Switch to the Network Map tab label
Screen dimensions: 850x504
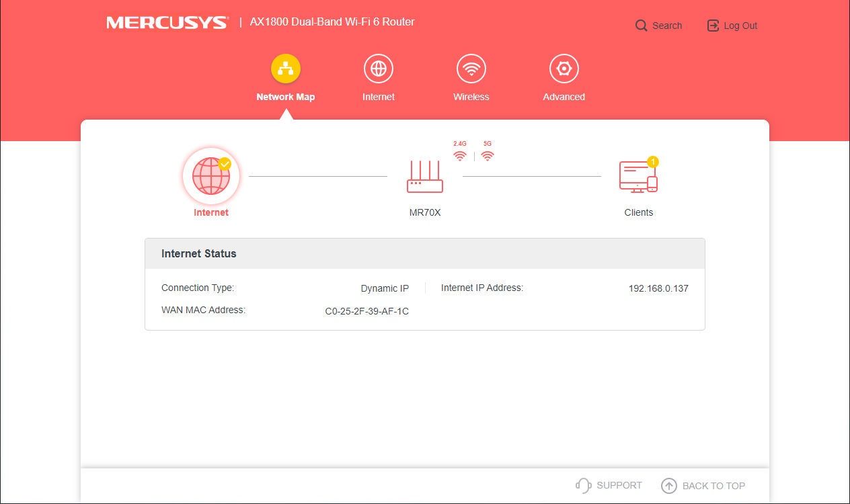pos(286,97)
